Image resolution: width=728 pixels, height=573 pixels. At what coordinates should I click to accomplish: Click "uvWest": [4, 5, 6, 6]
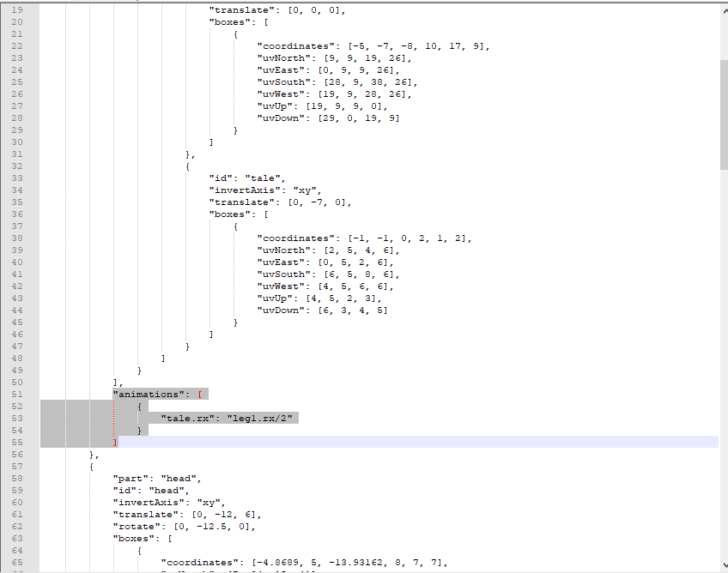[x=325, y=286]
